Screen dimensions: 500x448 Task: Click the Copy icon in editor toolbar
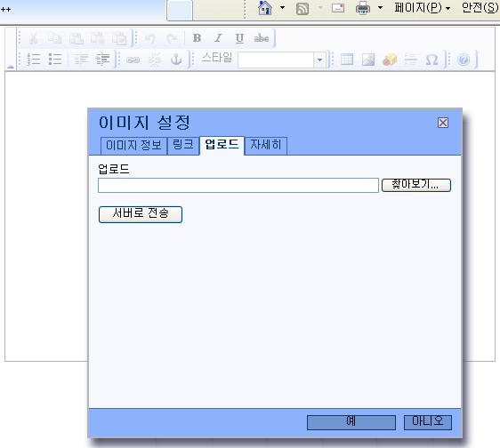pyautogui.click(x=54, y=38)
